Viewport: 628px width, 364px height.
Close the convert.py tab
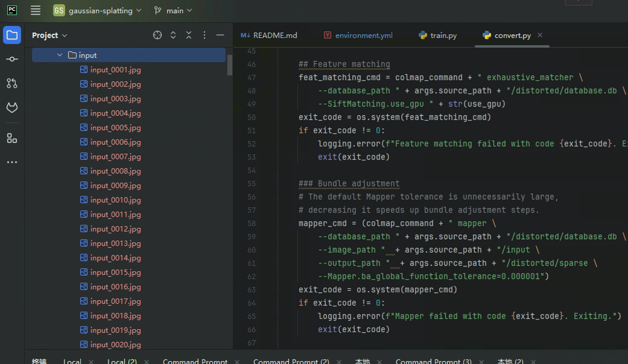[540, 35]
